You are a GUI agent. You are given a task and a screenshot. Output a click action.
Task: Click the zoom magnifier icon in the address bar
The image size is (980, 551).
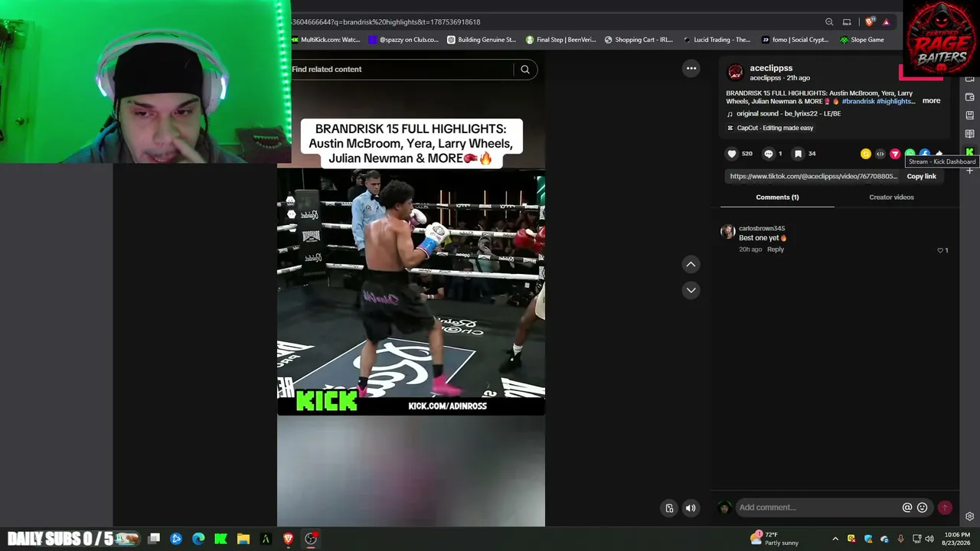pyautogui.click(x=829, y=22)
